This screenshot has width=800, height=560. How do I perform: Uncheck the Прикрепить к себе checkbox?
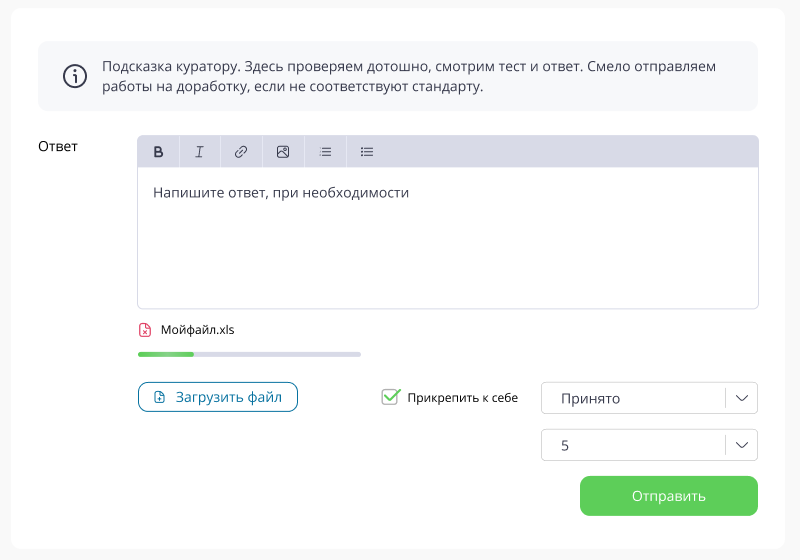pyautogui.click(x=390, y=397)
